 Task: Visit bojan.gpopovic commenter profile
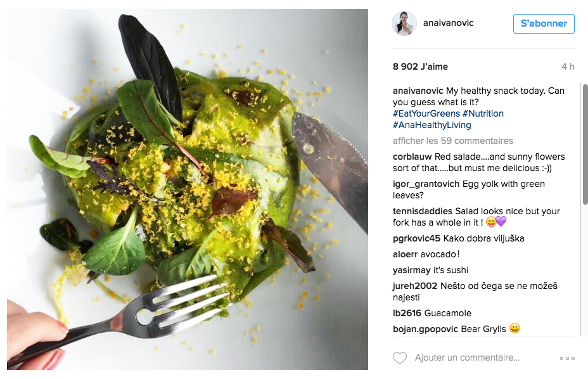pos(425,329)
